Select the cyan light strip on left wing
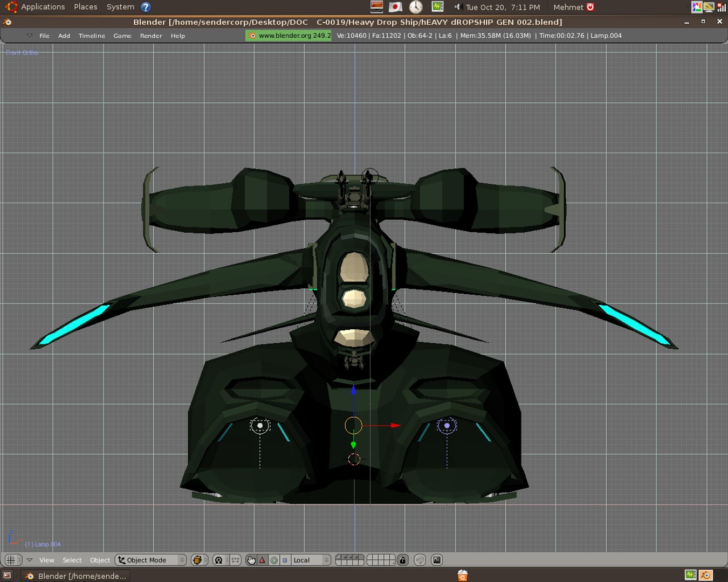The width and height of the screenshot is (728, 582). click(74, 324)
